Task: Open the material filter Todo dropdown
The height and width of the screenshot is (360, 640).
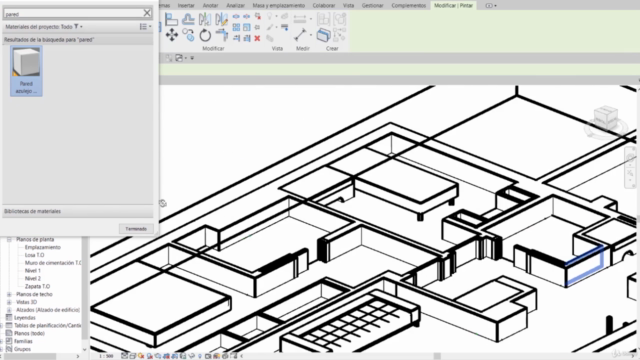Action: pyautogui.click(x=78, y=27)
